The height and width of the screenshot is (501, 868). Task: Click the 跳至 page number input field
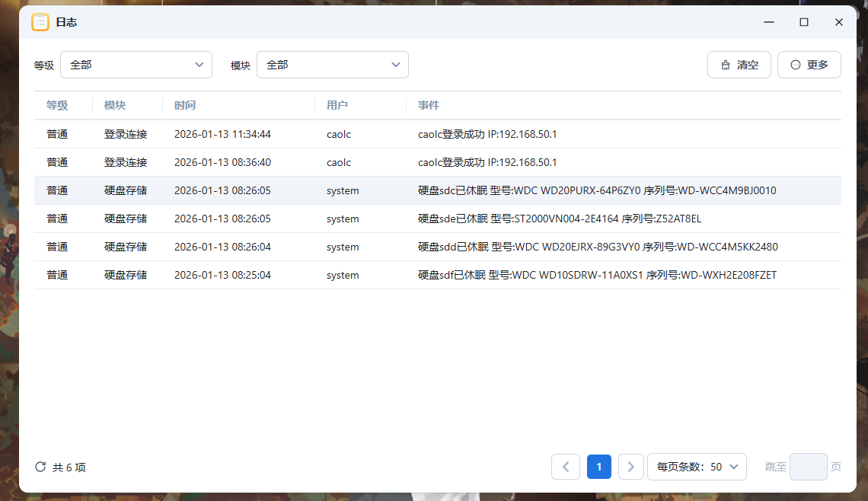[810, 467]
